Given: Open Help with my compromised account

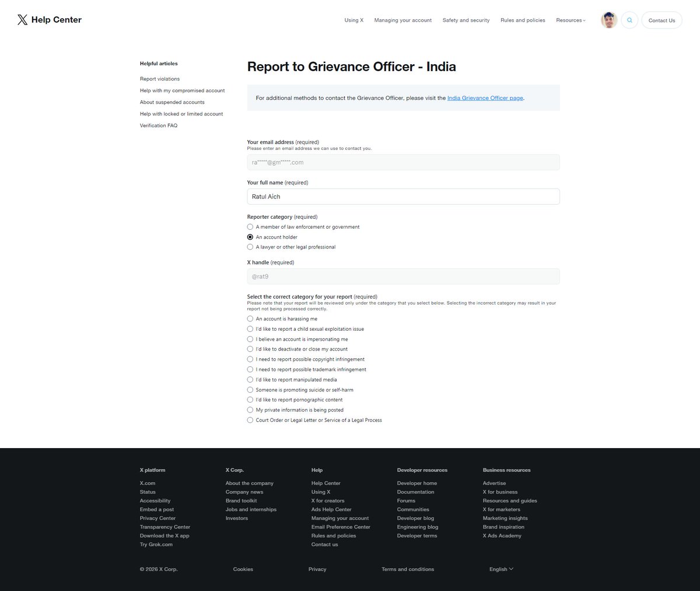Looking at the screenshot, I should click(x=182, y=90).
